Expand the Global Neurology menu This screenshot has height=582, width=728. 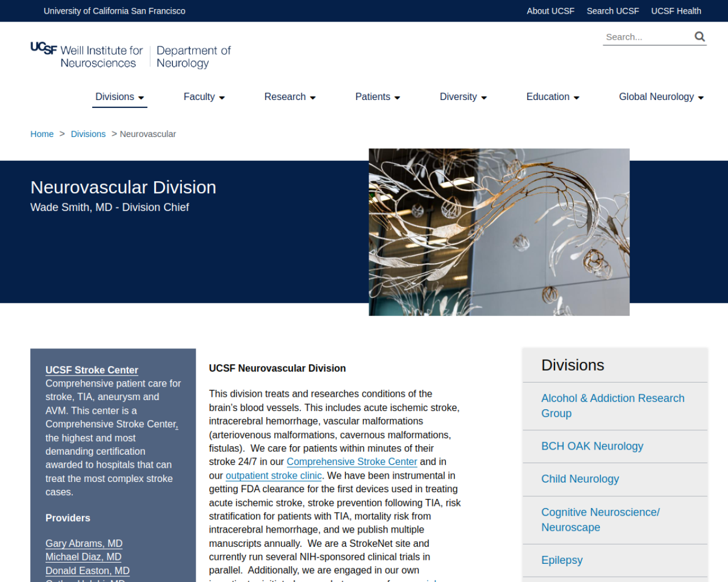tap(661, 97)
